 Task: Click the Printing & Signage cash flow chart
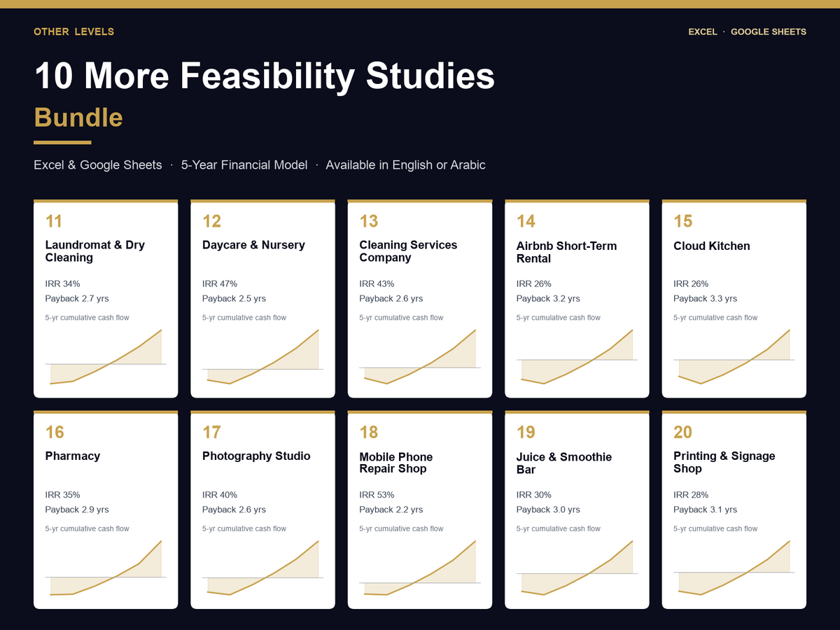(734, 568)
